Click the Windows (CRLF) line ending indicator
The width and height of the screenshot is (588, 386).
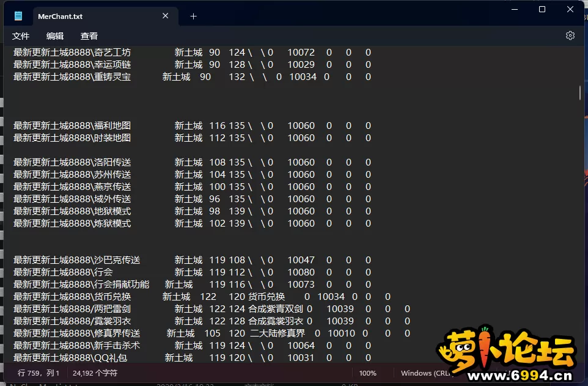(x=427, y=373)
